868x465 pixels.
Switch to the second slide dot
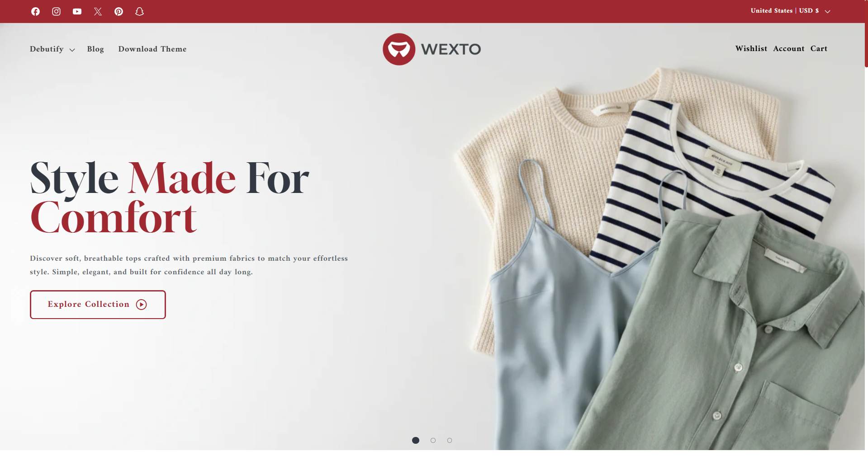point(433,440)
